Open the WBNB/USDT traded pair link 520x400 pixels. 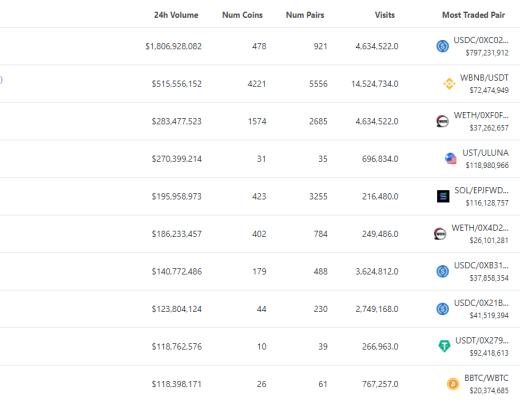pyautogui.click(x=484, y=78)
